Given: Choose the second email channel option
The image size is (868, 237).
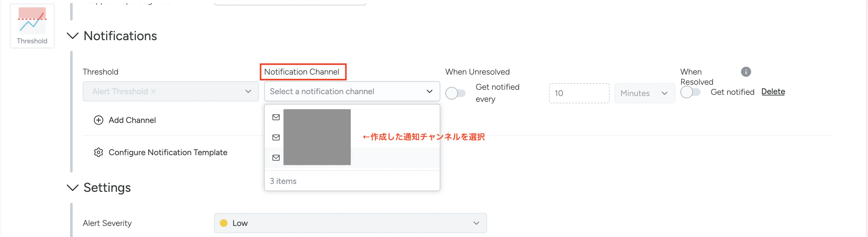Looking at the screenshot, I should tap(352, 137).
